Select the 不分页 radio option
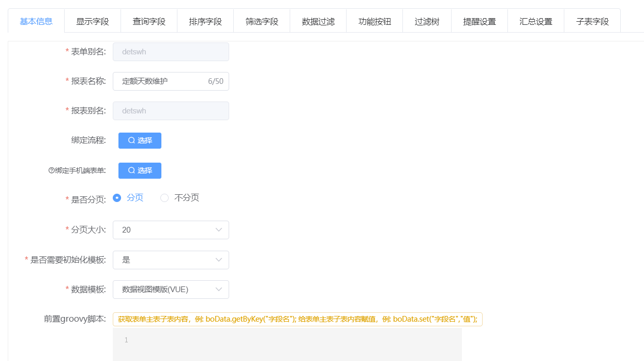 (180, 198)
